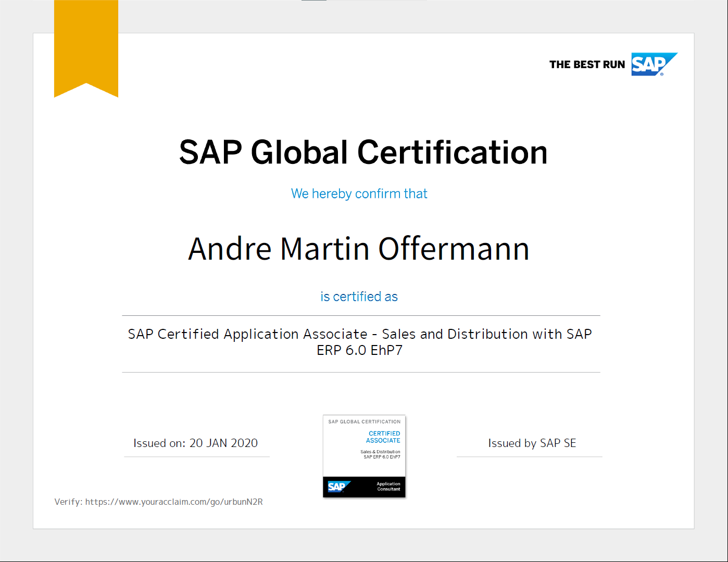Click the SAP logo inside the certification badge
The height and width of the screenshot is (562, 728).
[338, 487]
